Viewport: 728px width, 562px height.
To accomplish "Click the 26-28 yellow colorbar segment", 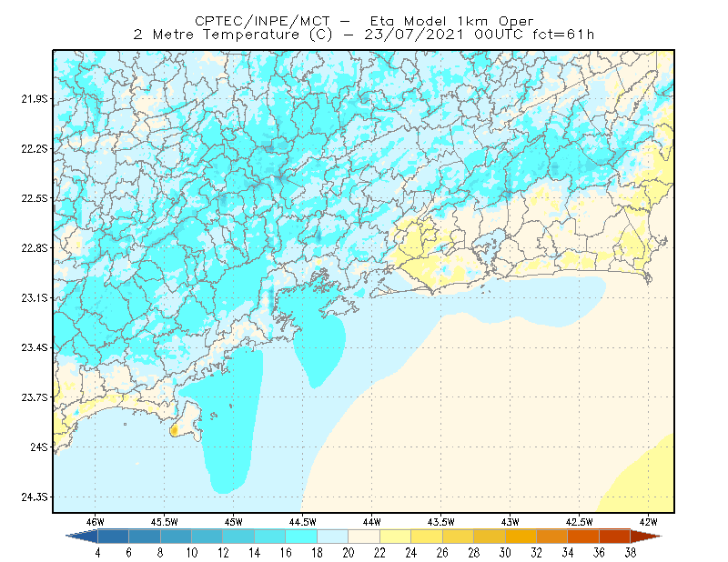I will click(x=458, y=537).
